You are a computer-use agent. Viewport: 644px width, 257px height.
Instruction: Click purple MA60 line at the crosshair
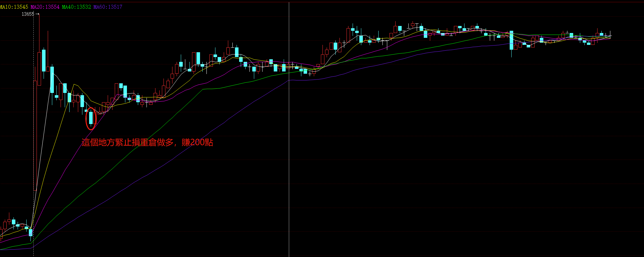pos(289,80)
